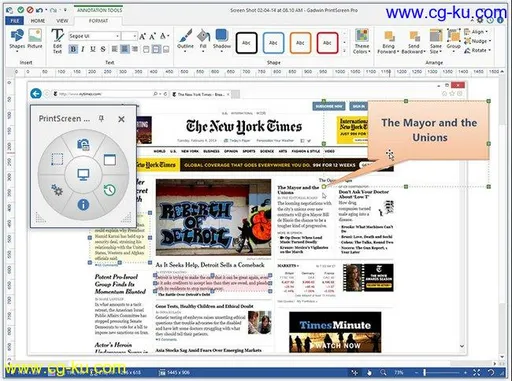512x381 pixels.
Task: Toggle Strikethrough formatting
Action: click(103, 49)
